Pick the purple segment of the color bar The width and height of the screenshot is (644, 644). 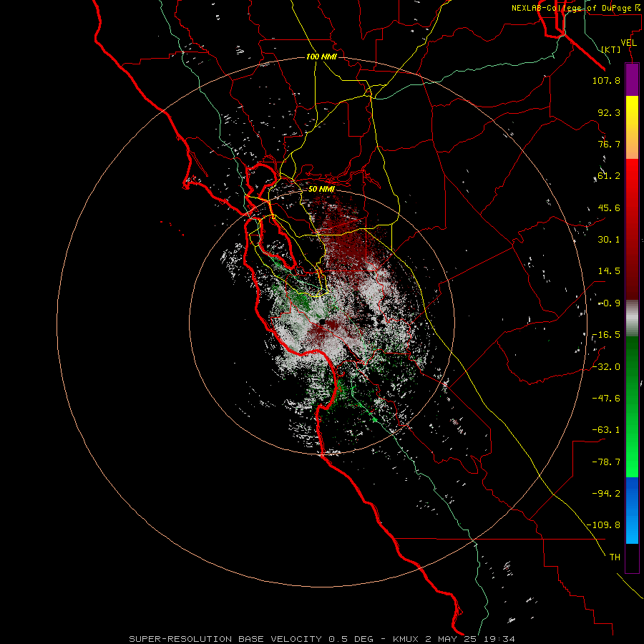[x=632, y=79]
